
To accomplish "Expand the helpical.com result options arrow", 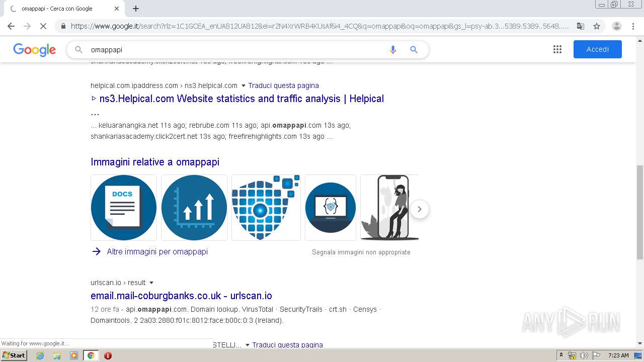I will click(244, 85).
